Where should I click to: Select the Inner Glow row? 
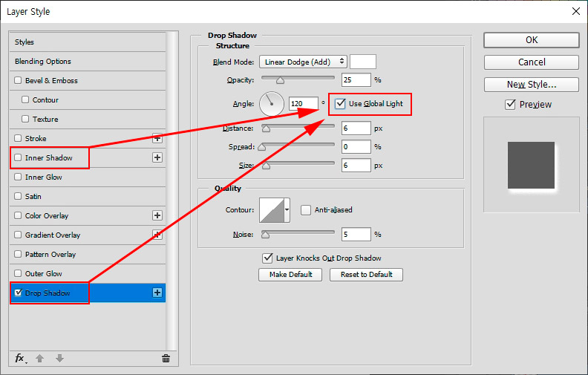88,177
